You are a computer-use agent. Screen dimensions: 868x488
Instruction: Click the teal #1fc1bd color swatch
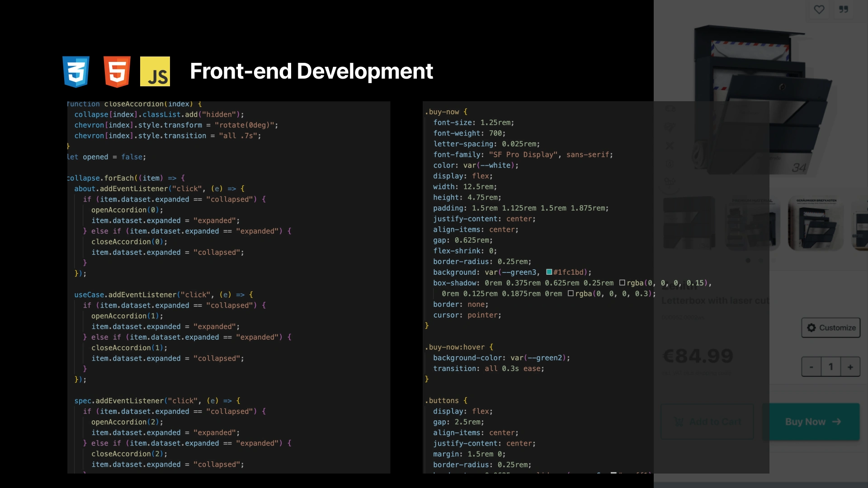(549, 272)
